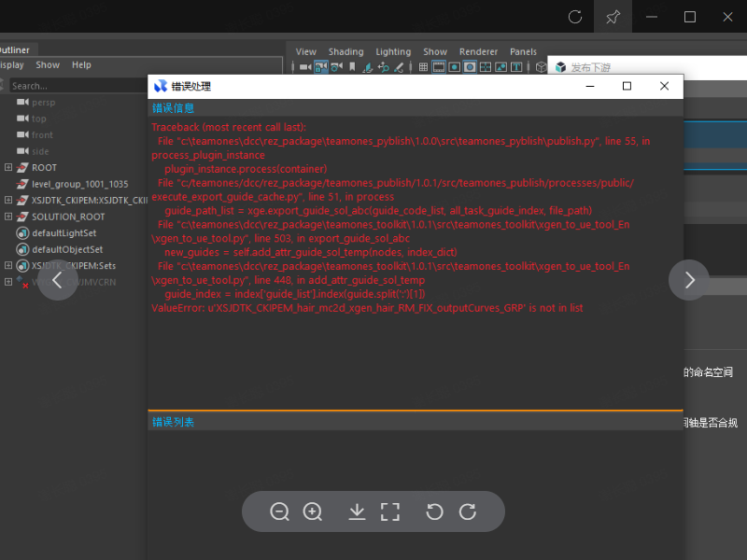Image resolution: width=747 pixels, height=560 pixels.
Task: Expand the ROOT node in Outliner
Action: pos(8,168)
